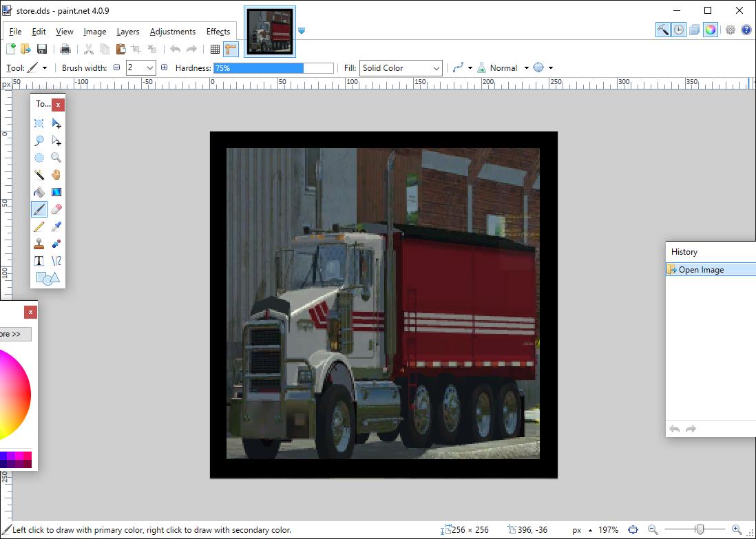756x539 pixels.
Task: Click the store.dds image thumbnail
Action: coord(270,32)
